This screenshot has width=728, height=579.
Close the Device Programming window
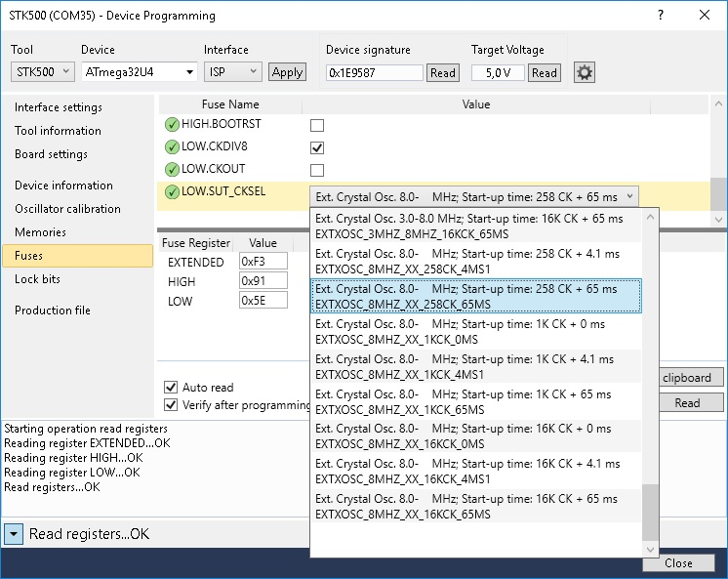click(x=705, y=15)
